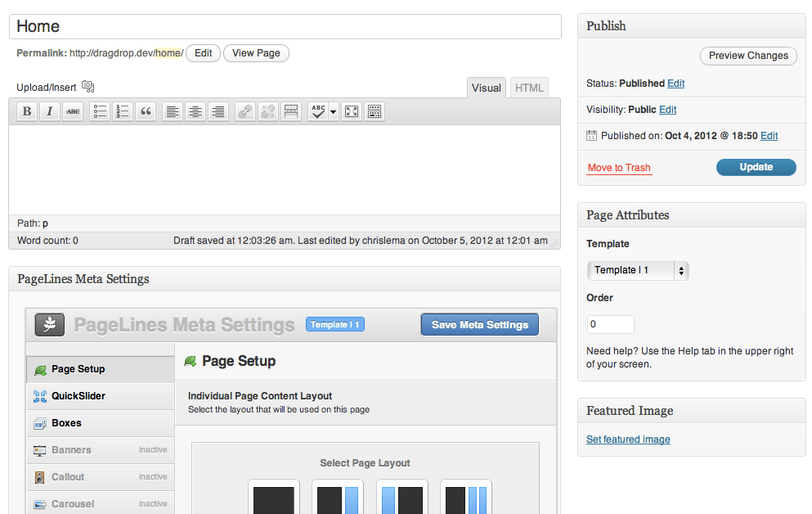This screenshot has width=812, height=514.
Task: Toggle bold formatting in the editor toolbar
Action: pyautogui.click(x=27, y=112)
